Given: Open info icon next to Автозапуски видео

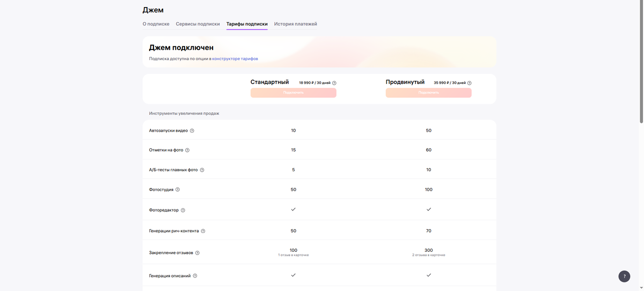Looking at the screenshot, I should coord(192,130).
